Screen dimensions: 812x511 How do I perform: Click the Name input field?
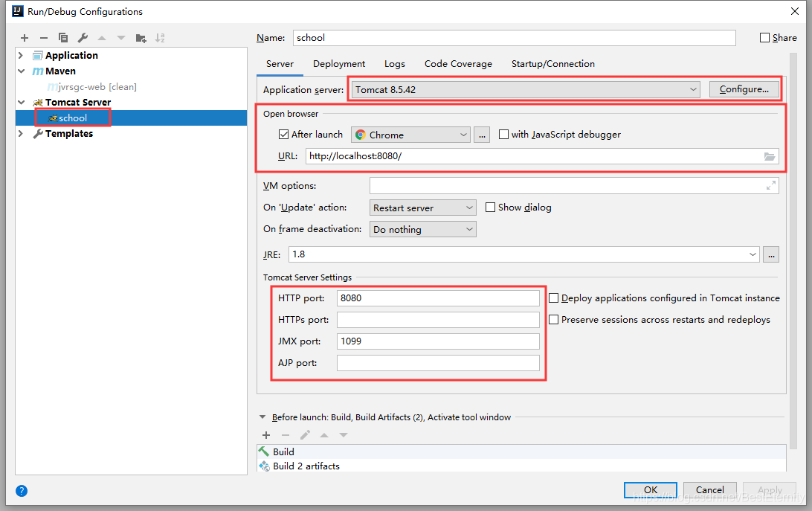515,38
